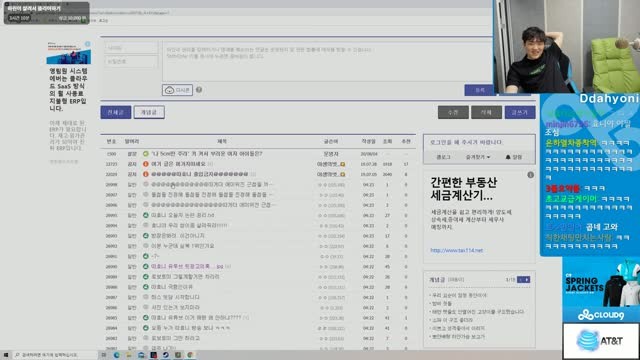Click the question mark help icon beside emoticon button

point(199,89)
